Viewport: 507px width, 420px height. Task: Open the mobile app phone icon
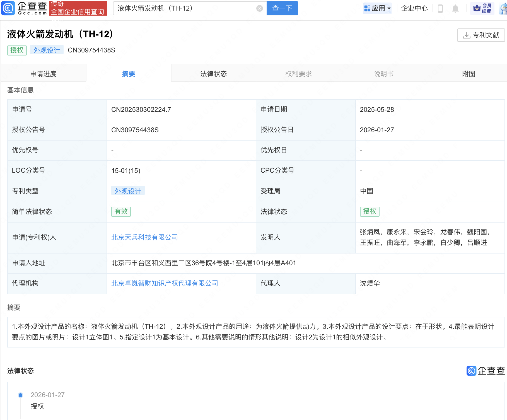point(440,9)
